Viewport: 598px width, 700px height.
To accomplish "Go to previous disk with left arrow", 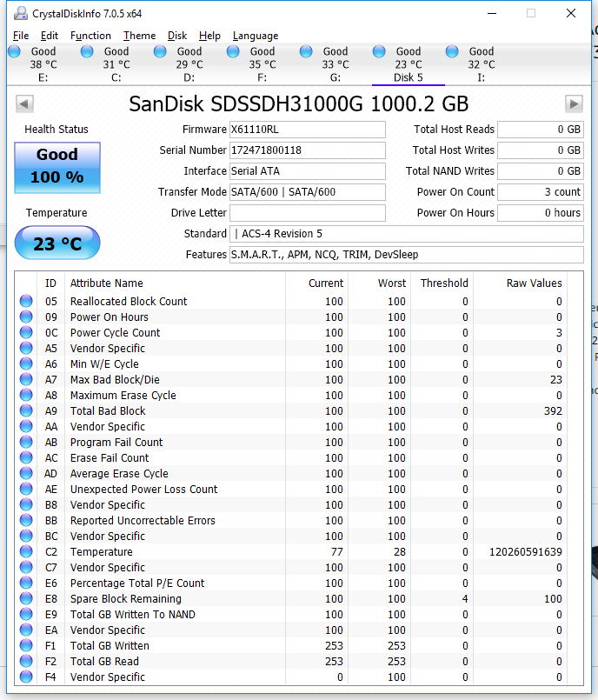I will [24, 104].
